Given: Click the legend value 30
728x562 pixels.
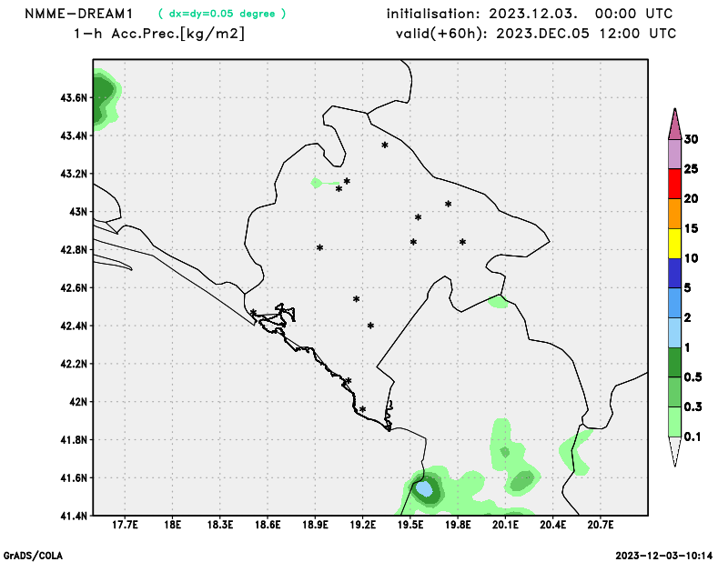Looking at the screenshot, I should [691, 139].
